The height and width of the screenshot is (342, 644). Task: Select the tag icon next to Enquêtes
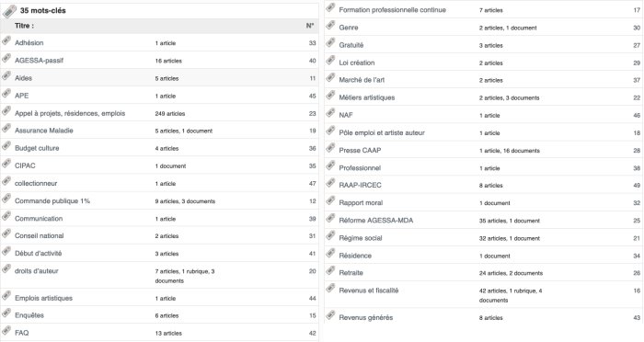(6, 313)
